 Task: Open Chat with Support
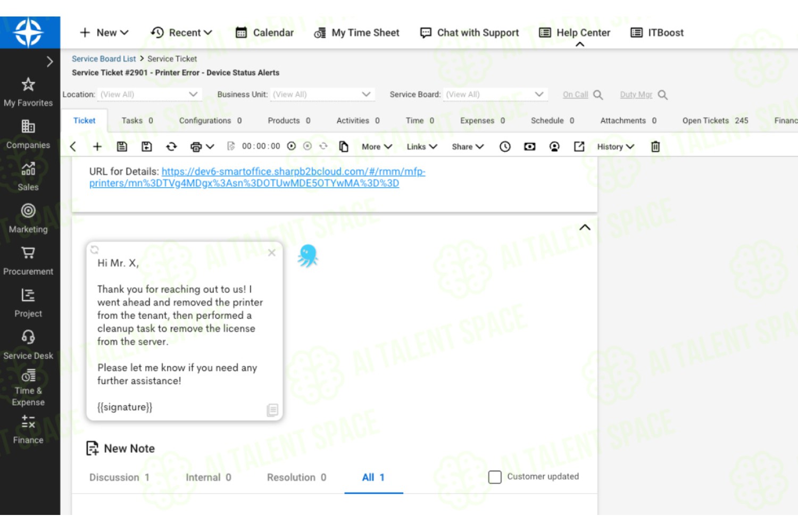[469, 32]
